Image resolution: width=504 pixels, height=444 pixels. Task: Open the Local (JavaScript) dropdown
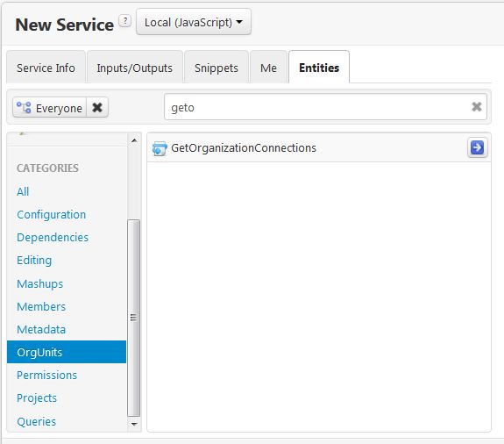coord(194,22)
